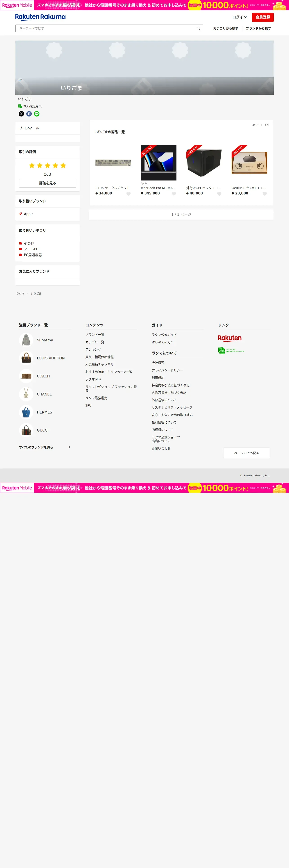Open the 外付けGPUボックス product image
Image resolution: width=289 pixels, height=868 pixels.
[x=204, y=163]
